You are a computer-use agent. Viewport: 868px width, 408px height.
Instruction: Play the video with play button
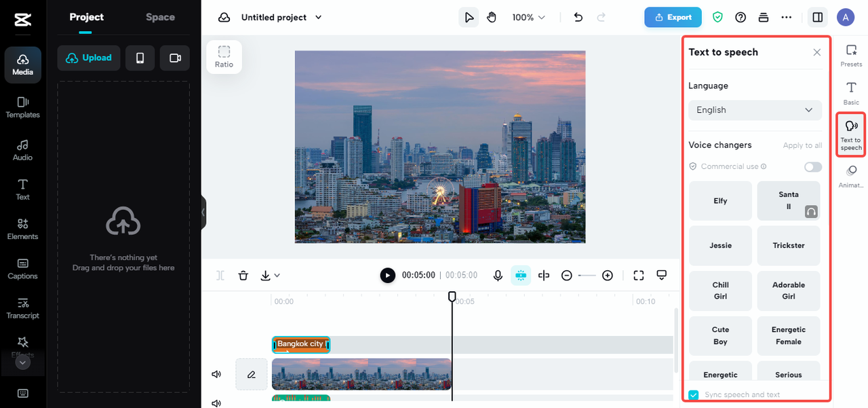tap(387, 275)
